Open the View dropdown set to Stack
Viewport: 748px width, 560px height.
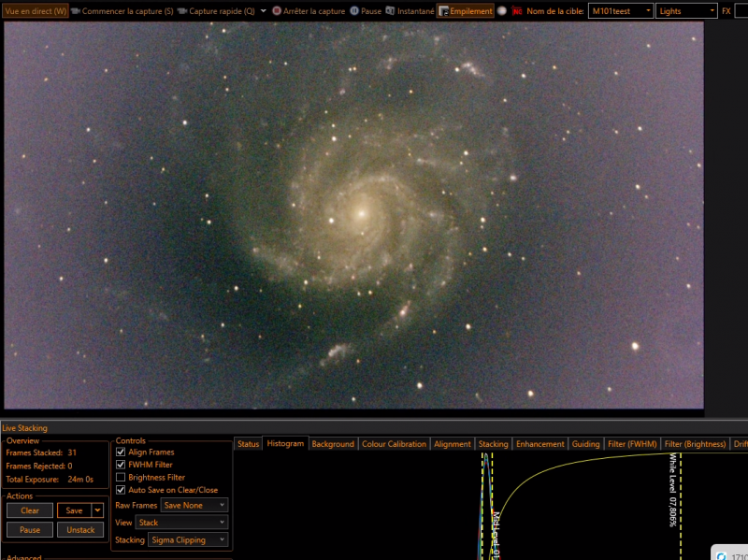(181, 523)
